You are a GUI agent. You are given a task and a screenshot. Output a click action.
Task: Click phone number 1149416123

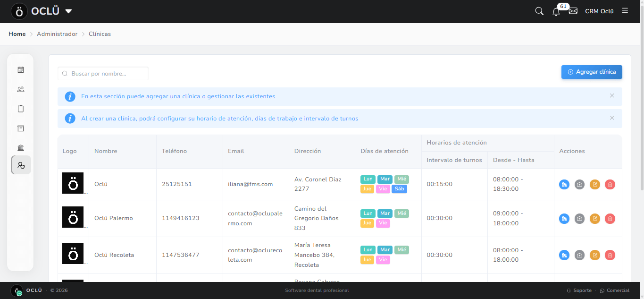point(181,218)
